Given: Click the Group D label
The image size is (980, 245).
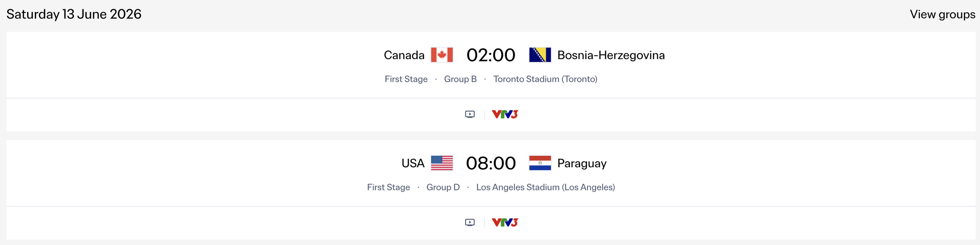Looking at the screenshot, I should click(443, 187).
